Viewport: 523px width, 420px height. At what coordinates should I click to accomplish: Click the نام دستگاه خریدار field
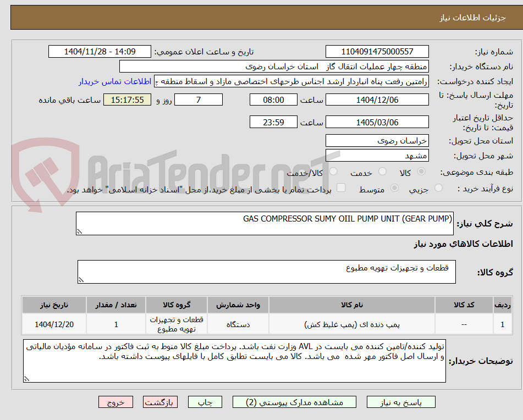(x=274, y=67)
